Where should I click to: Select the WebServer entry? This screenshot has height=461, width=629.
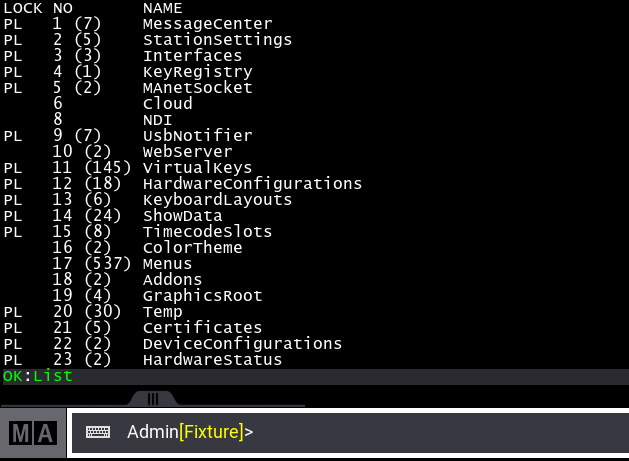click(x=188, y=152)
